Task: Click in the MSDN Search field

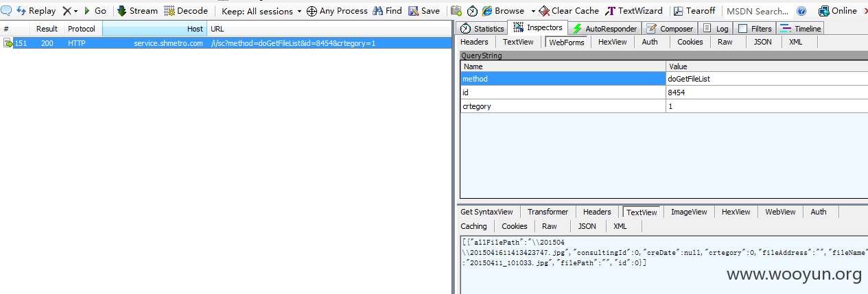Action: pos(757,11)
